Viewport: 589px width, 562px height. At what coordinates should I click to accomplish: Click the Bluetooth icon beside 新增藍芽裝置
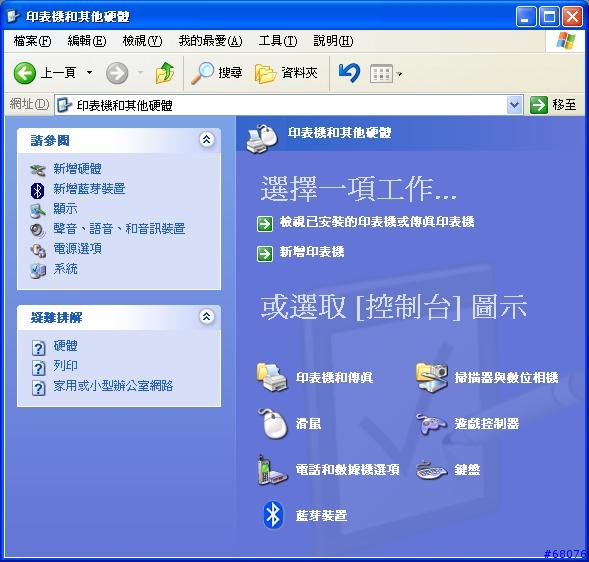click(38, 190)
